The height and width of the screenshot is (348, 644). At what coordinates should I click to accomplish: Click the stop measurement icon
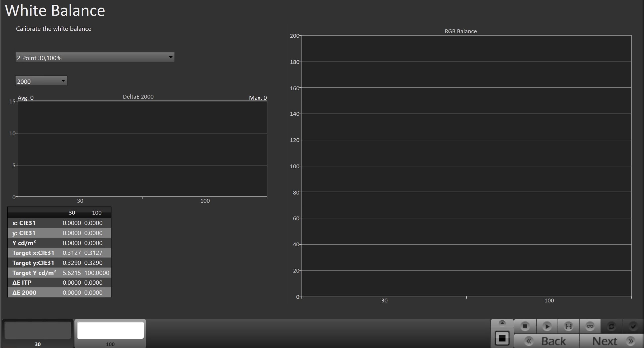525,326
